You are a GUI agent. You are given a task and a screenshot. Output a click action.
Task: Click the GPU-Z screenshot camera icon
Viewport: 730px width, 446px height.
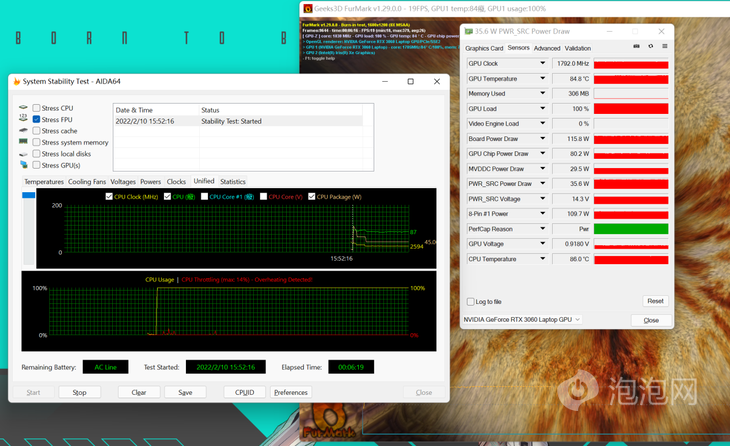[x=636, y=47]
